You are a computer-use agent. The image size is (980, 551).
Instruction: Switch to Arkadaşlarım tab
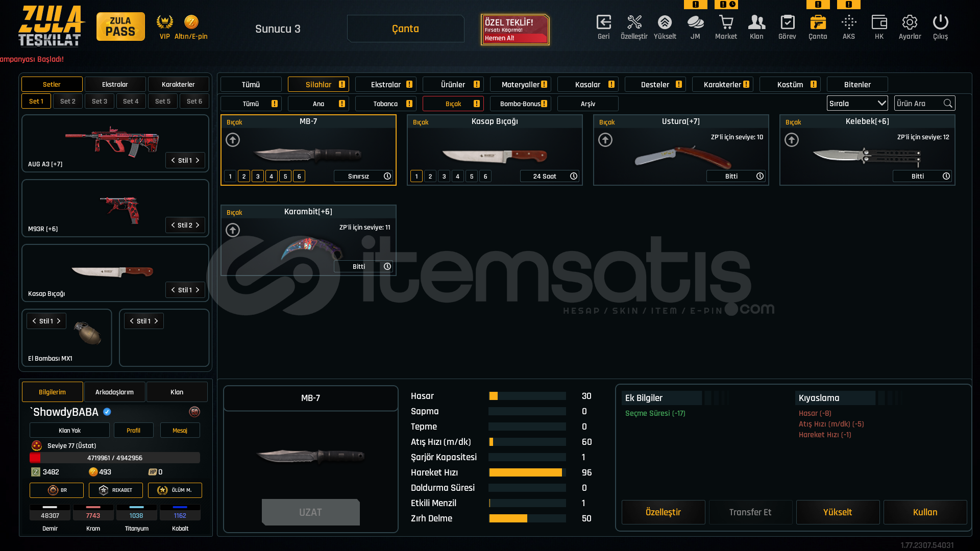point(115,392)
